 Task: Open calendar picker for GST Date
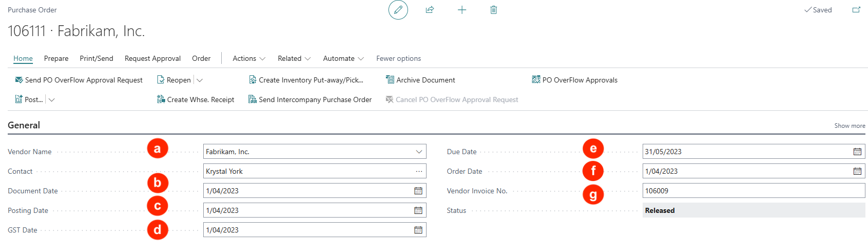(418, 230)
